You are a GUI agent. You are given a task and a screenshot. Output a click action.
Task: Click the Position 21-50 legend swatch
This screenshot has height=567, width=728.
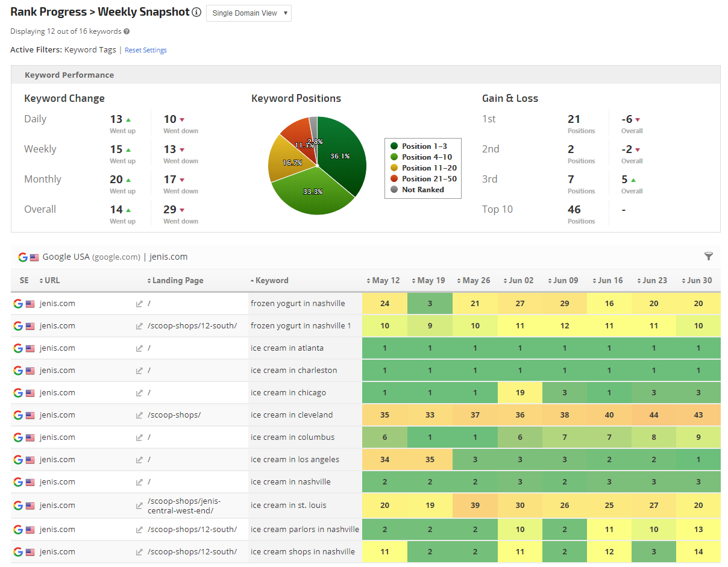pyautogui.click(x=394, y=179)
